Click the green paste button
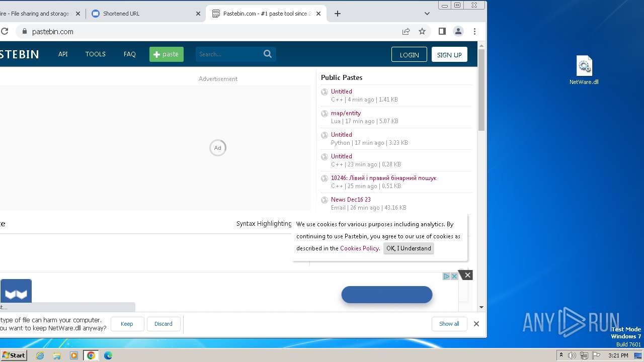 tap(167, 54)
